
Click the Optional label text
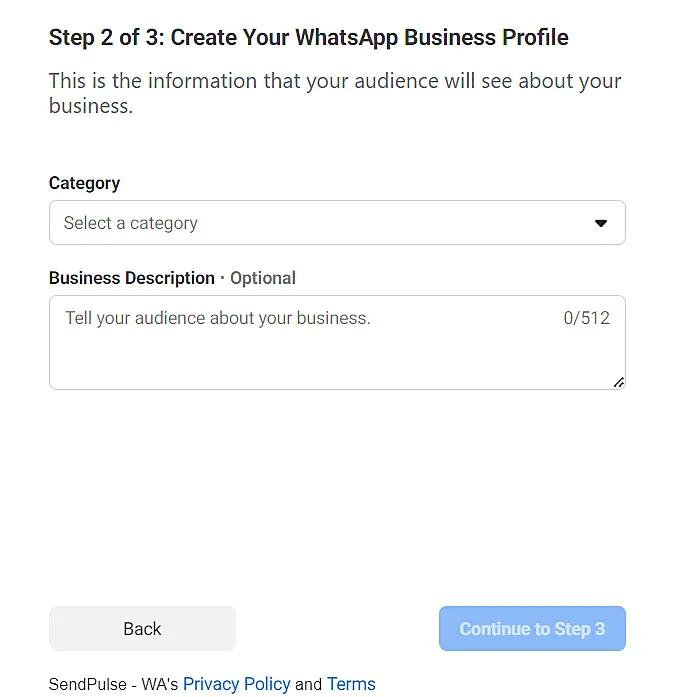point(263,278)
